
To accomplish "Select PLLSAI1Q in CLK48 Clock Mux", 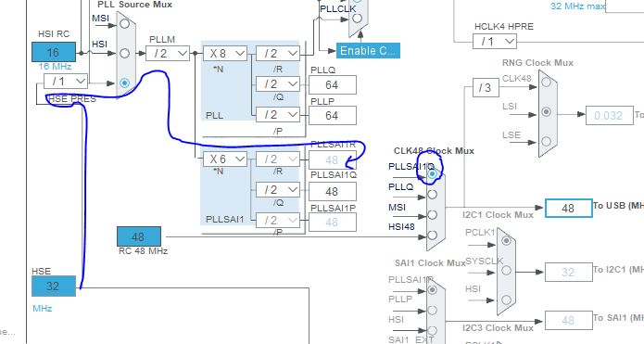I will click(432, 174).
